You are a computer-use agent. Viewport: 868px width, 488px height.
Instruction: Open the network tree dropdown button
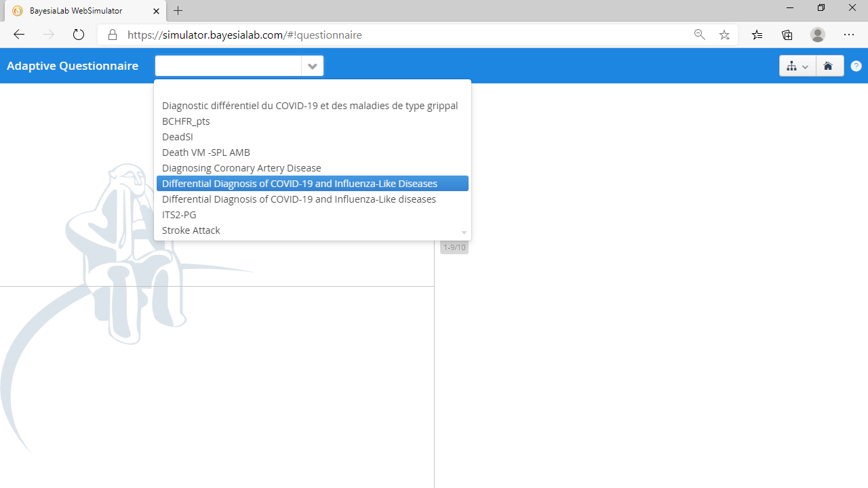tap(797, 66)
